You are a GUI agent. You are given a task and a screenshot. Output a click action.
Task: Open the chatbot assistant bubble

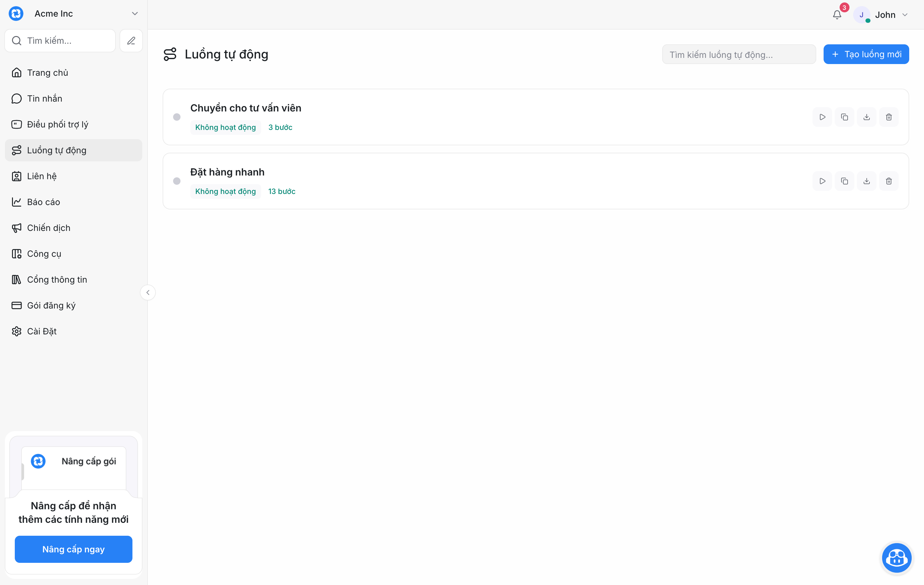(897, 558)
